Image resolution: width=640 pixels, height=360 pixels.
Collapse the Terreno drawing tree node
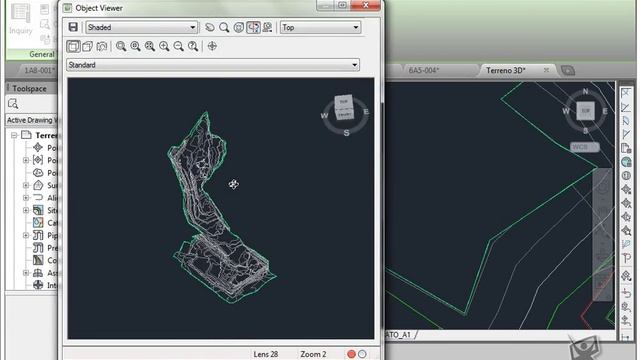point(14,135)
